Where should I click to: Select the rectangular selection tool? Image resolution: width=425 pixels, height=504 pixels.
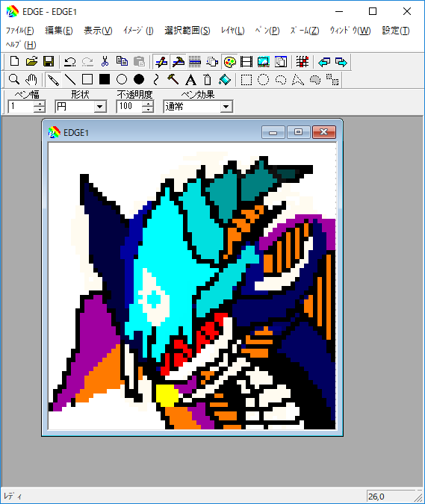click(x=246, y=79)
